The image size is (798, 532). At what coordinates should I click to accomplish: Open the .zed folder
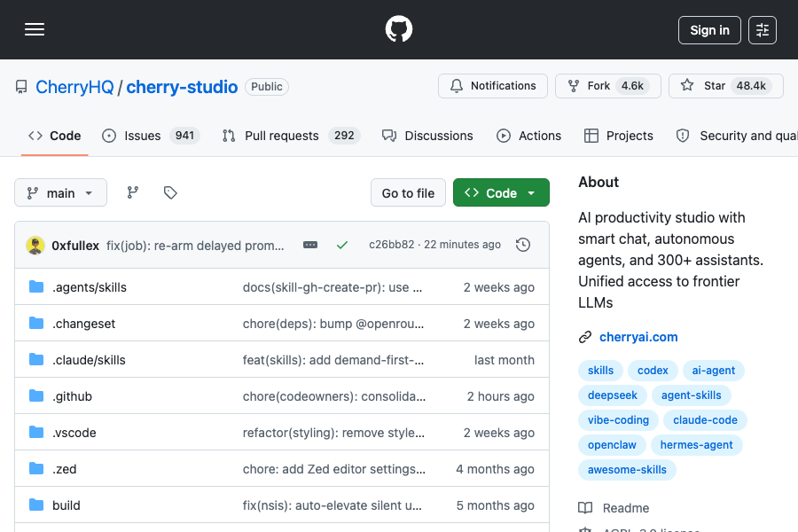[65, 469]
